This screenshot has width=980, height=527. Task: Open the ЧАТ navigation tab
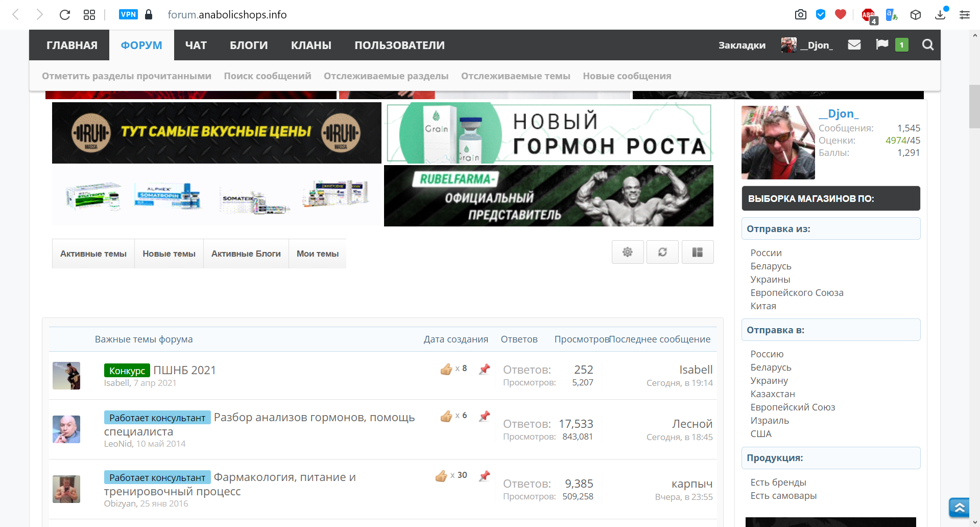click(196, 45)
